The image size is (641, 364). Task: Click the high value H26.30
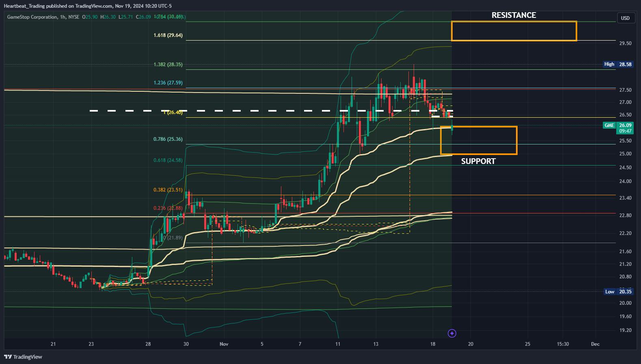pos(108,17)
